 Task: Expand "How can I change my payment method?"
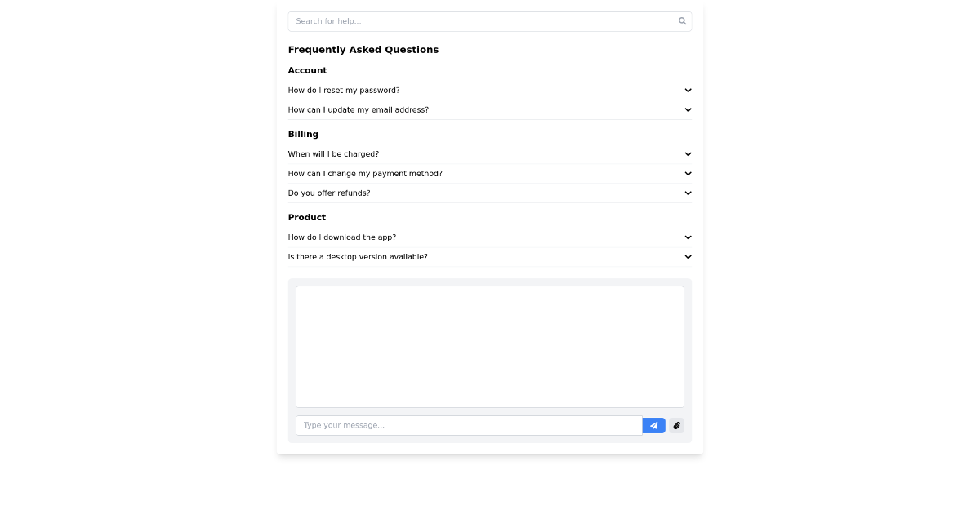(x=688, y=173)
